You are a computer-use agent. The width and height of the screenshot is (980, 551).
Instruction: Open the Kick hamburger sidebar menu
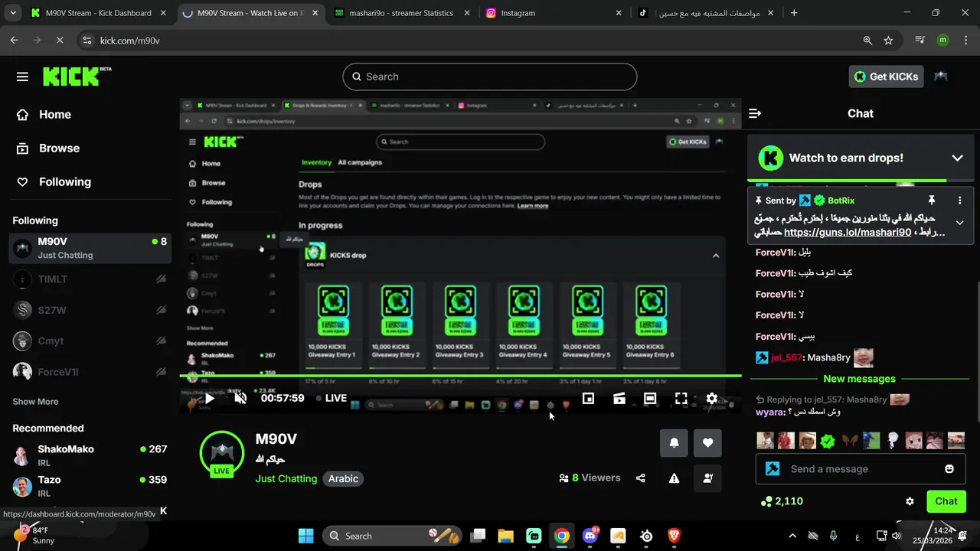tap(22, 77)
